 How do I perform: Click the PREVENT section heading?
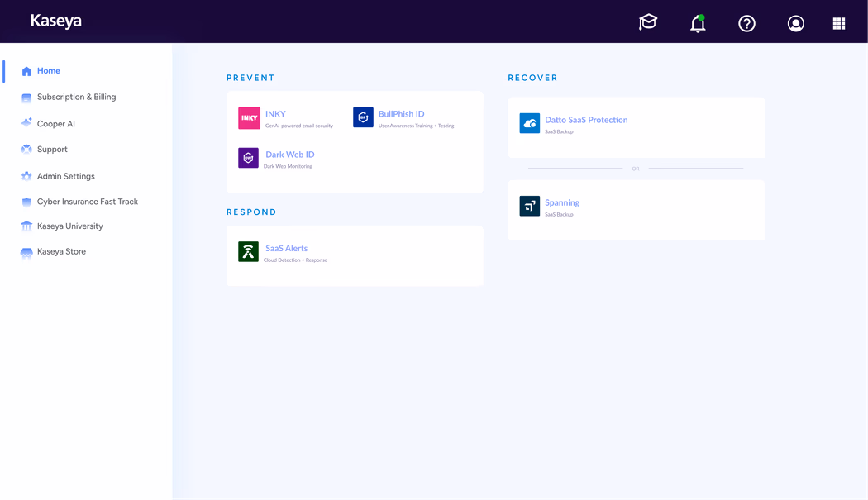pyautogui.click(x=250, y=78)
